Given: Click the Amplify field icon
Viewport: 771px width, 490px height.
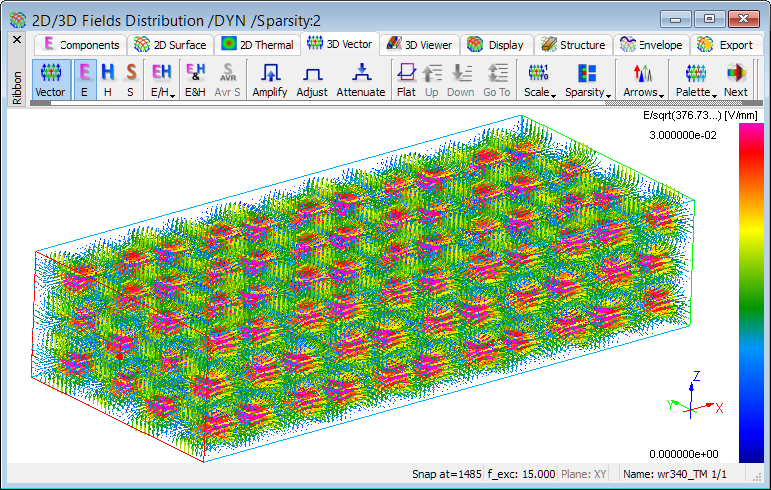Looking at the screenshot, I should pyautogui.click(x=269, y=80).
